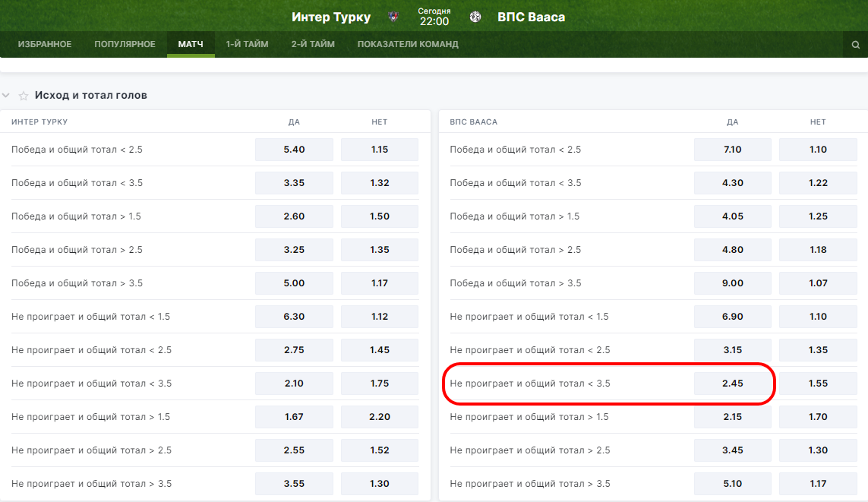Bet Интер Турку win and total > 2.5 НЕТ 1.35

point(380,250)
